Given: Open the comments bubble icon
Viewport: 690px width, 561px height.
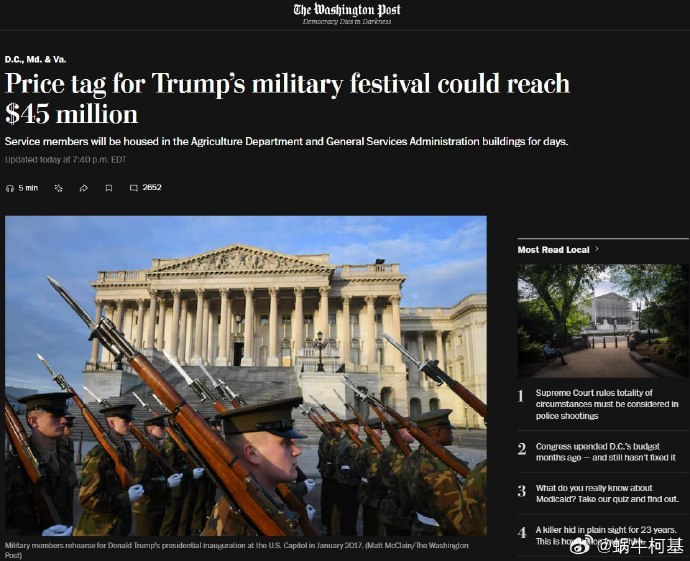Looking at the screenshot, I should pos(134,188).
